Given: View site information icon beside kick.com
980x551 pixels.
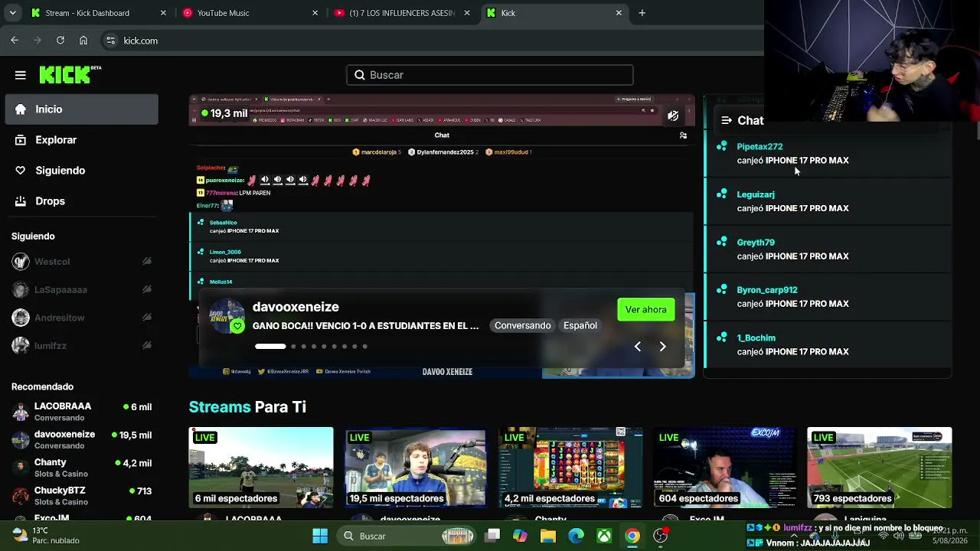Looking at the screenshot, I should tap(110, 41).
